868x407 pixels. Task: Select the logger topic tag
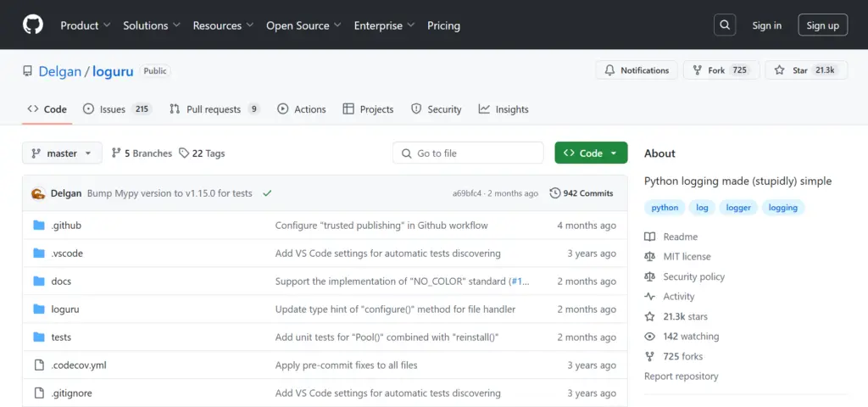coord(738,208)
